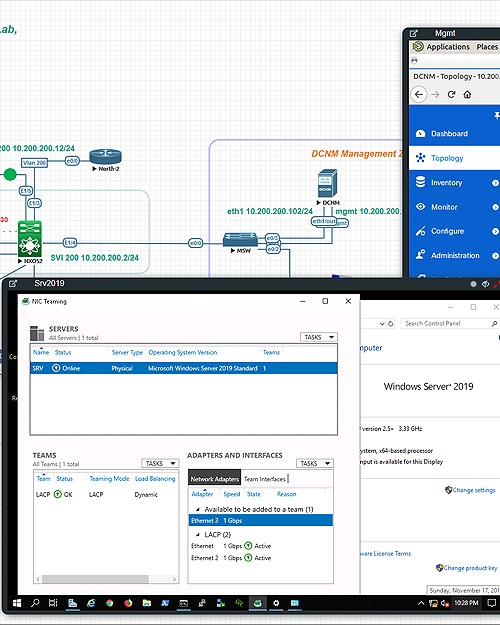Open PowerShell from the taskbar
Image resolution: width=500 pixels, height=625 pixels.
165,603
